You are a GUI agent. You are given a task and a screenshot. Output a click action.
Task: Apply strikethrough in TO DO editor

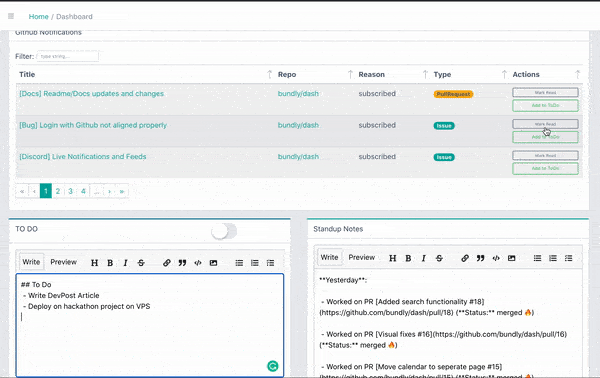point(141,263)
